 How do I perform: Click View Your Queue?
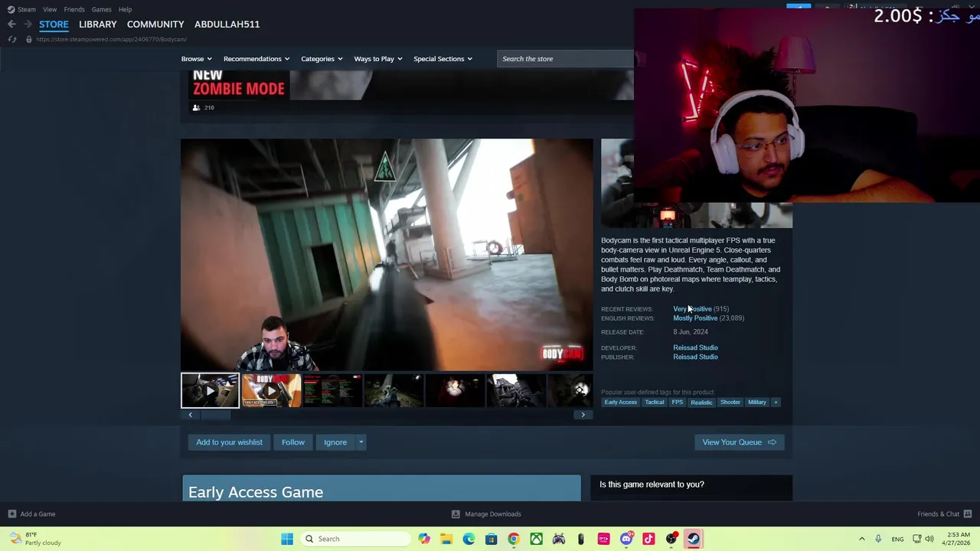click(x=739, y=442)
